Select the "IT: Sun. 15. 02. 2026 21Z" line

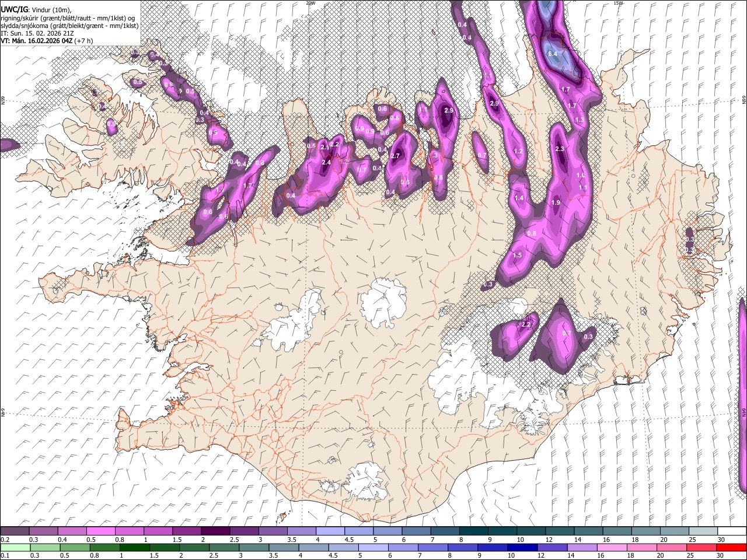point(37,34)
